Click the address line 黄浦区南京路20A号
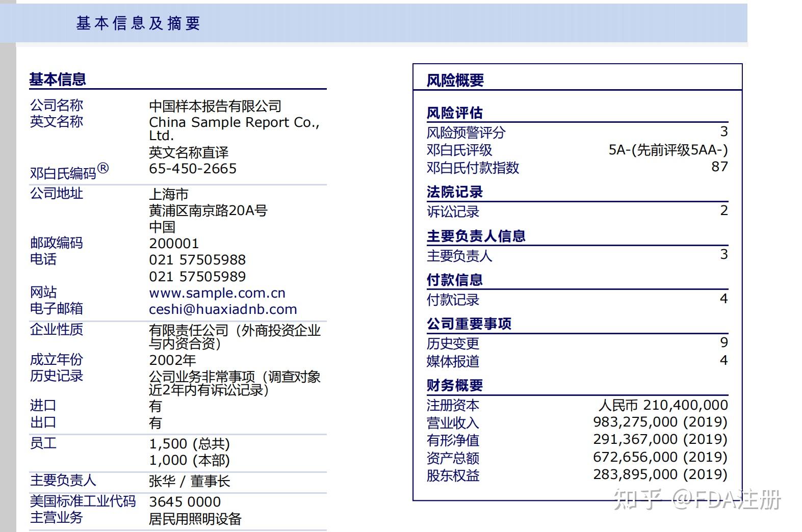The image size is (802, 532). click(208, 210)
